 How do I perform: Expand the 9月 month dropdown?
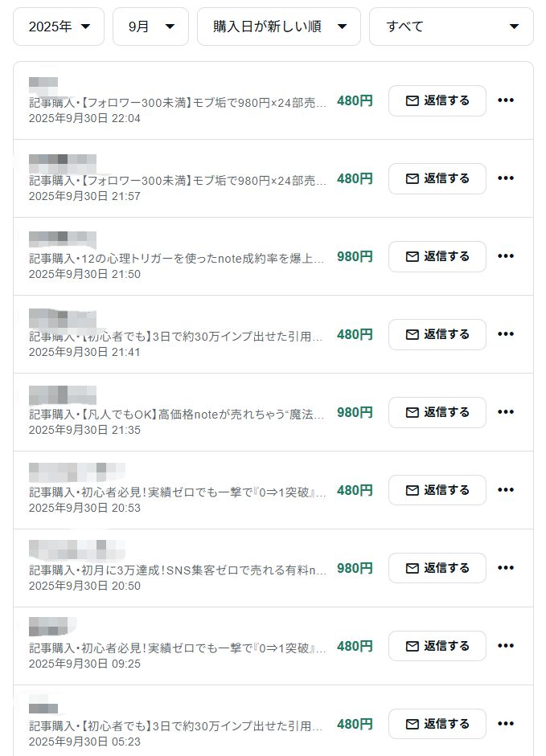coord(150,27)
